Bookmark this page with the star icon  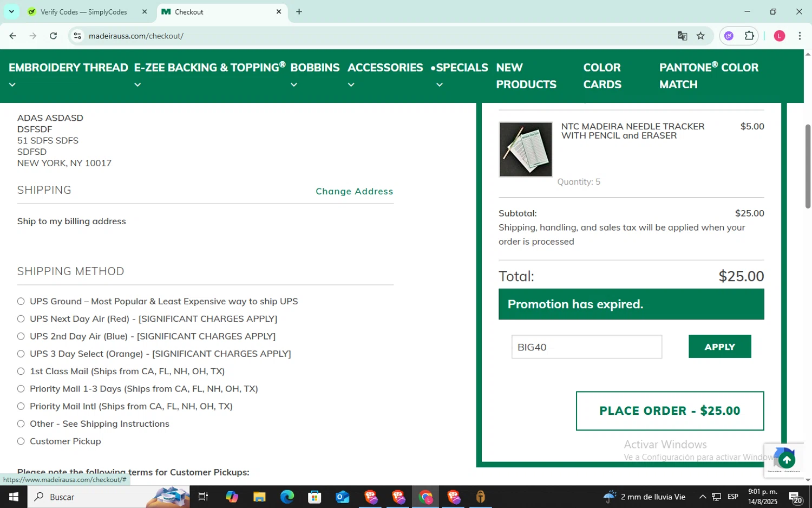[700, 36]
